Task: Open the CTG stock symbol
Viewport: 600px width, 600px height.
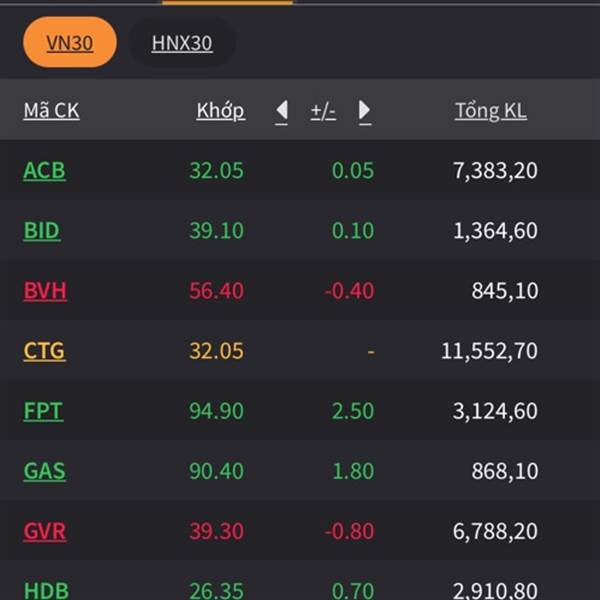Action: tap(44, 351)
